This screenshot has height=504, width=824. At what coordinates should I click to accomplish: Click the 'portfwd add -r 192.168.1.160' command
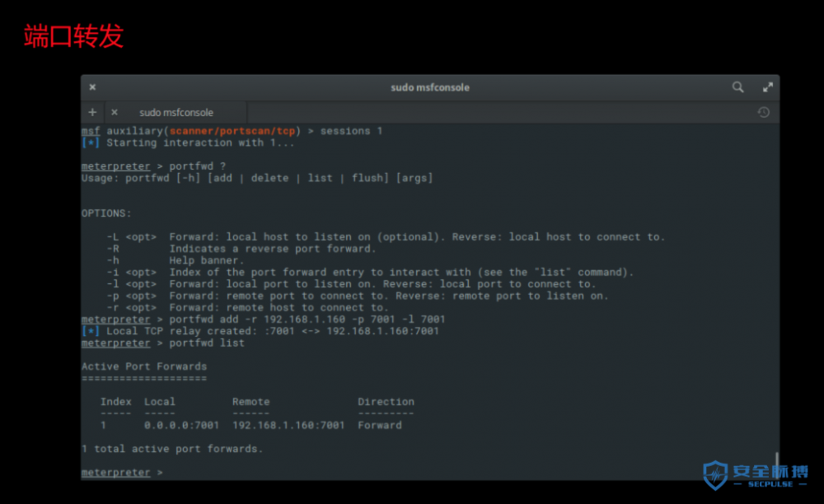(x=307, y=320)
